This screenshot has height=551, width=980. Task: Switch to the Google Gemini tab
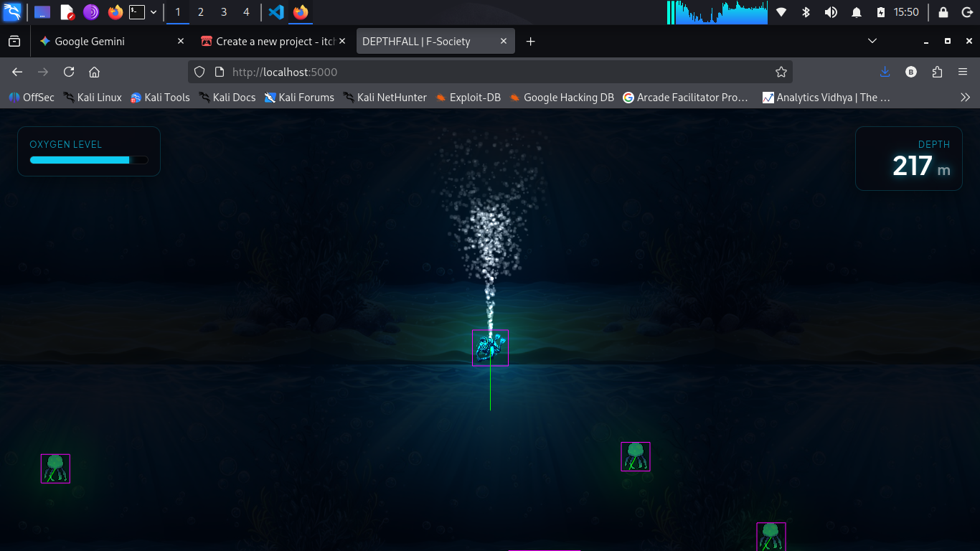pyautogui.click(x=112, y=42)
